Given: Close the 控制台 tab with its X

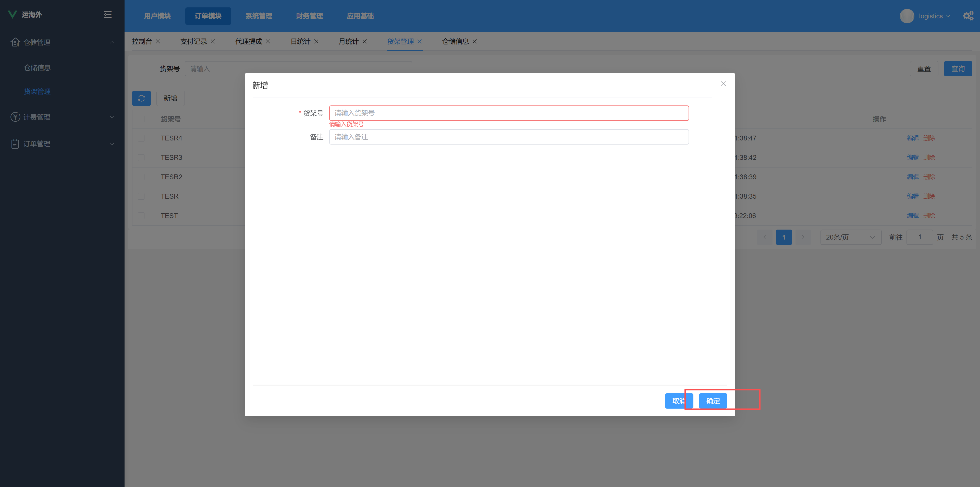Looking at the screenshot, I should coord(158,42).
